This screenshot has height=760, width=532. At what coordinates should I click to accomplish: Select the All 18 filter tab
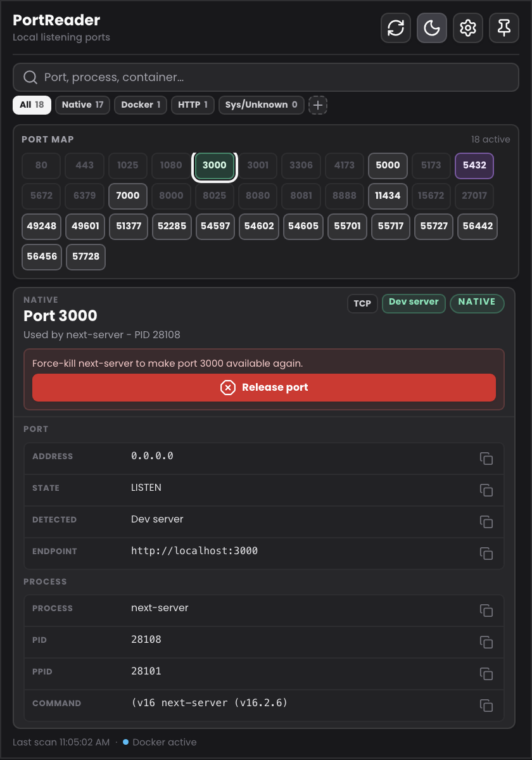pyautogui.click(x=32, y=104)
